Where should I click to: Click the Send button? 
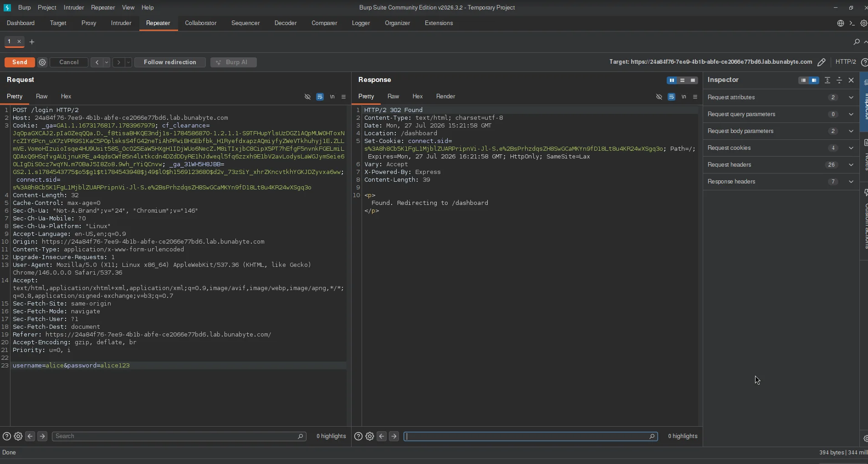click(x=20, y=62)
